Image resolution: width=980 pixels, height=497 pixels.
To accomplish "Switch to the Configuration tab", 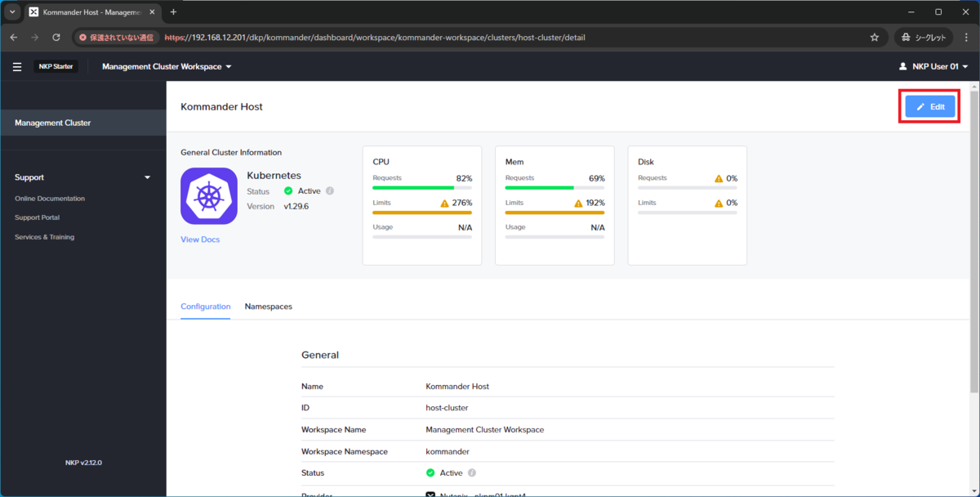I will coord(205,307).
